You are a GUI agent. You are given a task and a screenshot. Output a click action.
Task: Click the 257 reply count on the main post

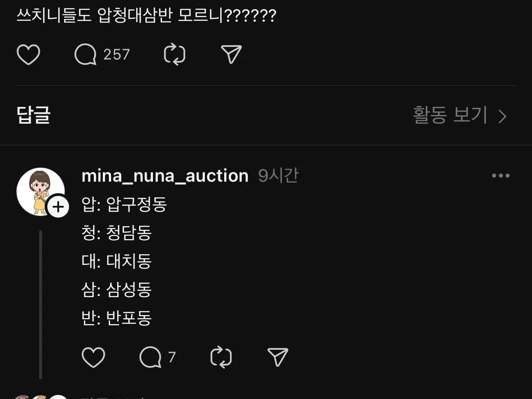pos(116,55)
